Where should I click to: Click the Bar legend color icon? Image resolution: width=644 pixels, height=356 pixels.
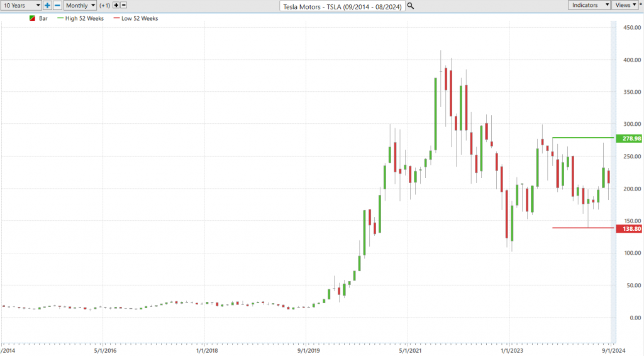[33, 18]
